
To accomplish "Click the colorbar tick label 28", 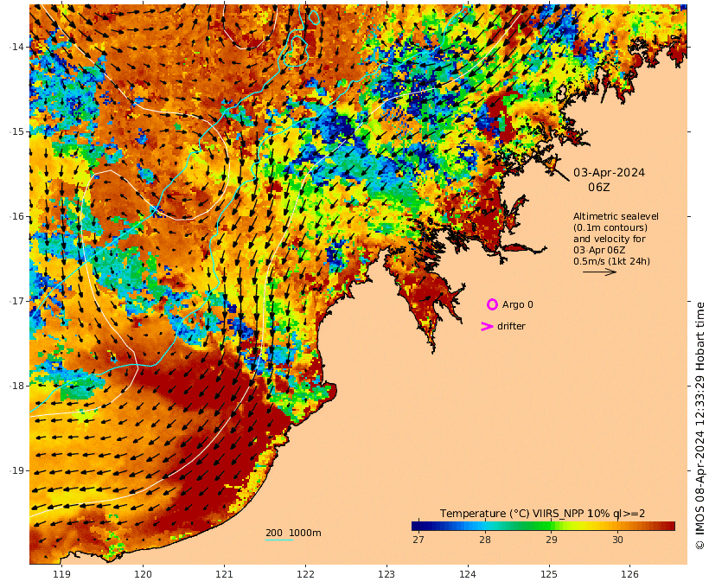I will (485, 540).
